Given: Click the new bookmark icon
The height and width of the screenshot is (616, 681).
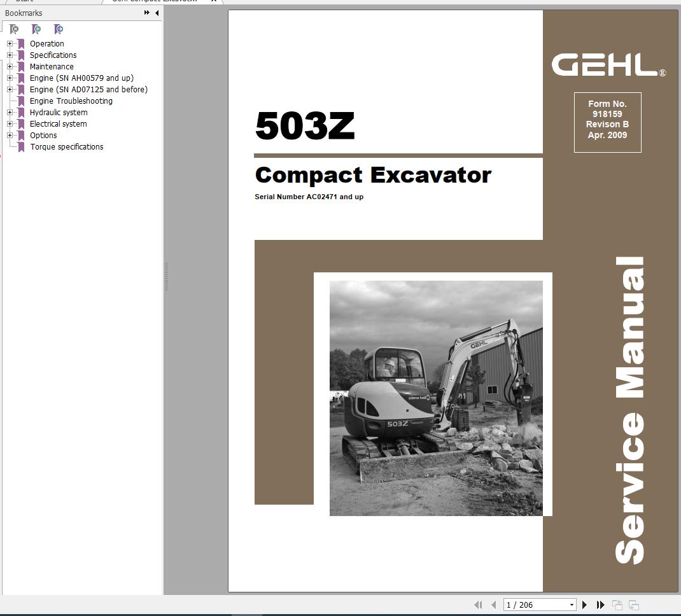Looking at the screenshot, I should point(36,29).
